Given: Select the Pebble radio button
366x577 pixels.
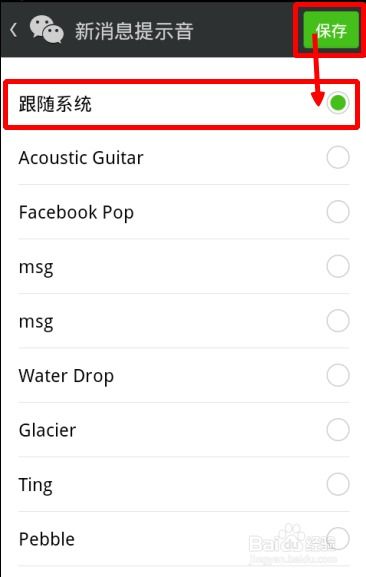Looking at the screenshot, I should pos(338,539).
